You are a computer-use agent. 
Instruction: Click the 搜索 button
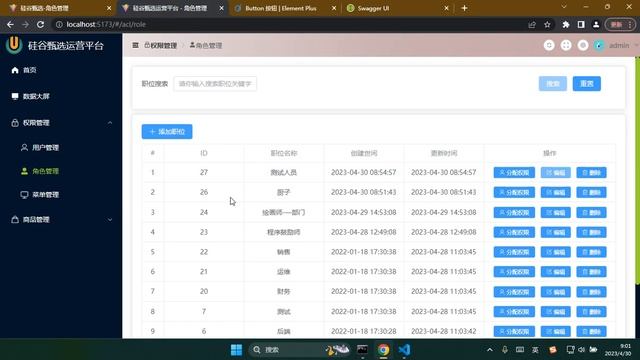coord(553,84)
